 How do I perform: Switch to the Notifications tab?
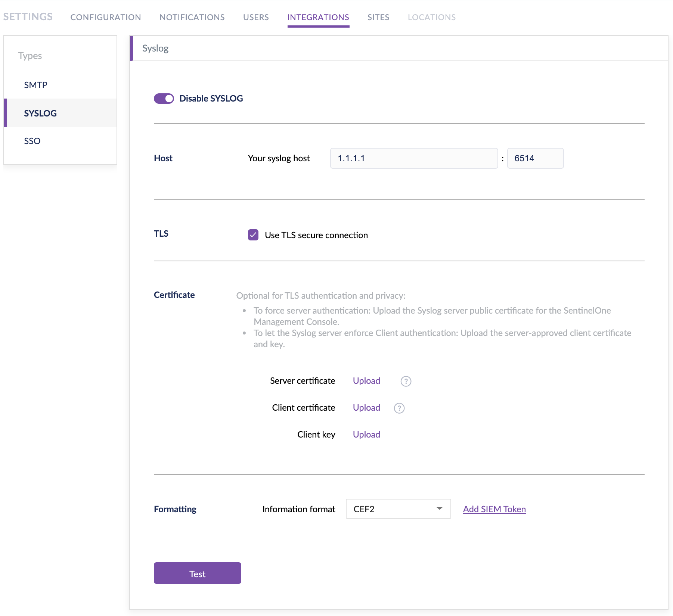click(192, 17)
